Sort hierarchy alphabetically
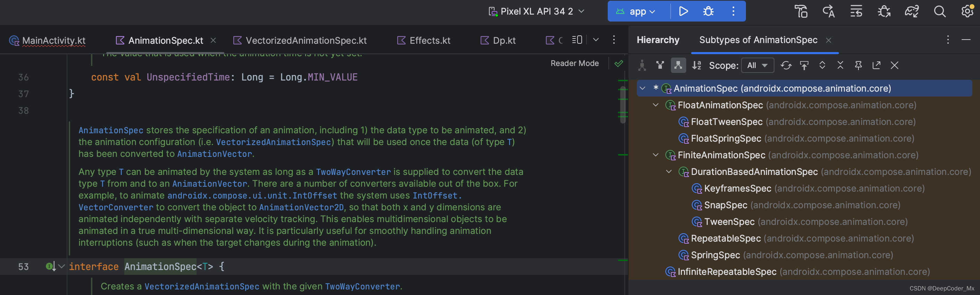 (697, 65)
